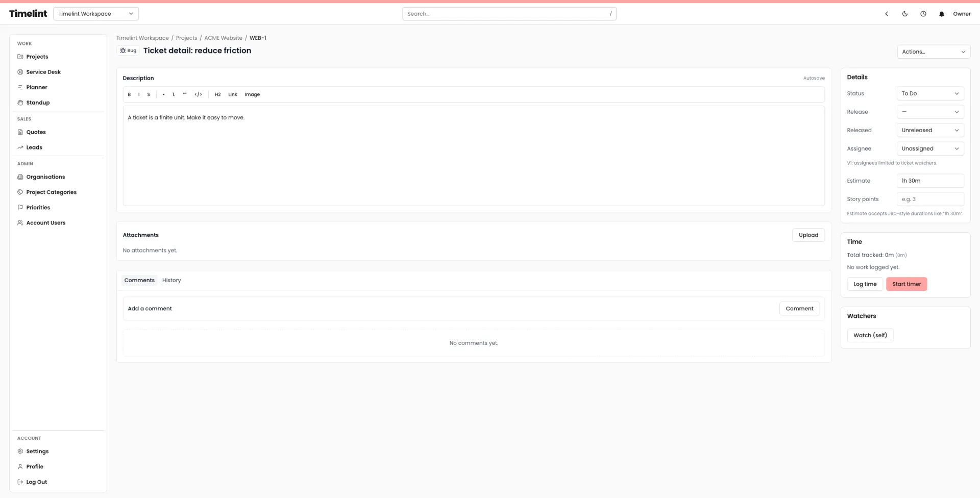This screenshot has height=498, width=980.
Task: Click the Bug type badge beside the title
Action: [128, 51]
